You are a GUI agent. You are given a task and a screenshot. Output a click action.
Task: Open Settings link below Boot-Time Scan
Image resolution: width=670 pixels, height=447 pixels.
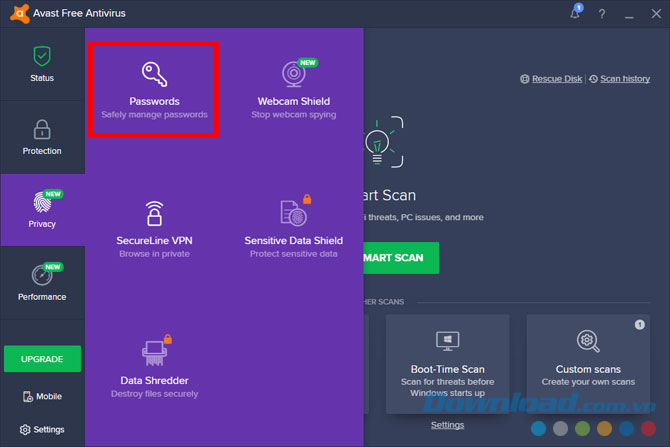447,425
